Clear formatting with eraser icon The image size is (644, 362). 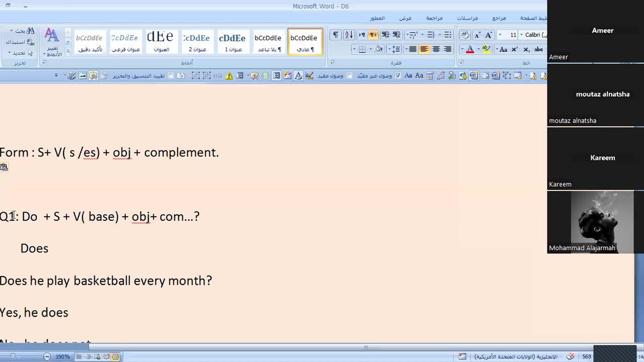465,35
